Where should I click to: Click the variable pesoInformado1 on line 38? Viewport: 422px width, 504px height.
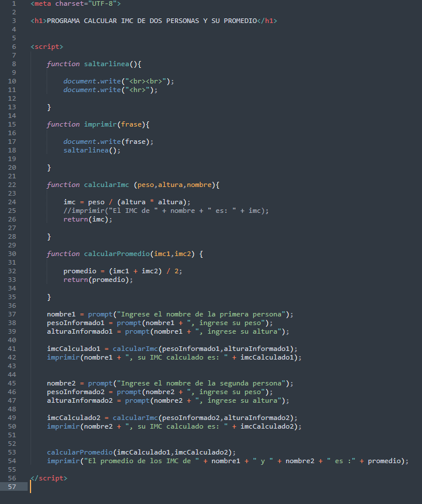click(75, 323)
